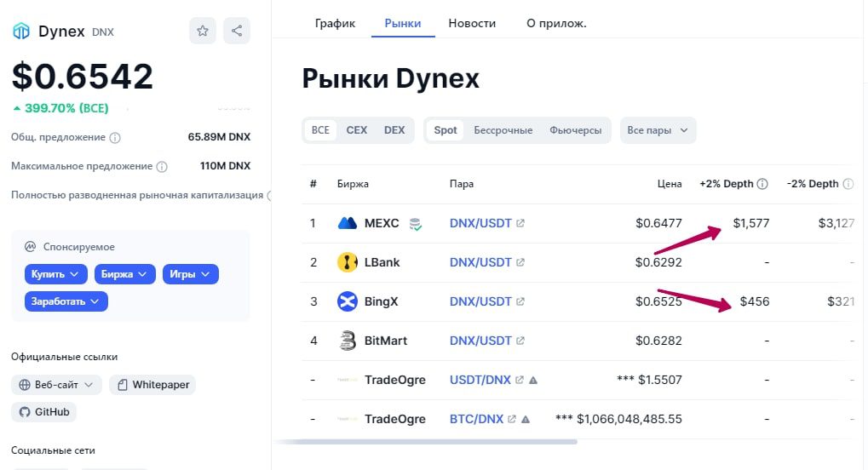Open TradeOgre USDT/DNX pair link

(x=480, y=380)
